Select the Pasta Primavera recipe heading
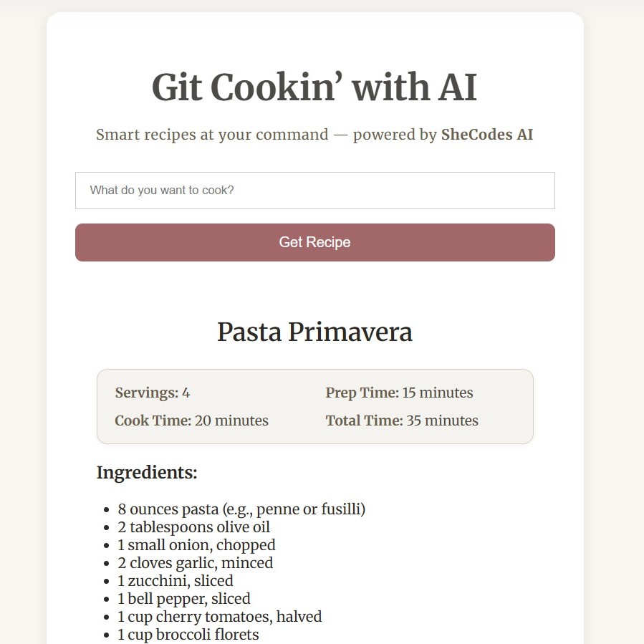This screenshot has width=644, height=644. 314,332
